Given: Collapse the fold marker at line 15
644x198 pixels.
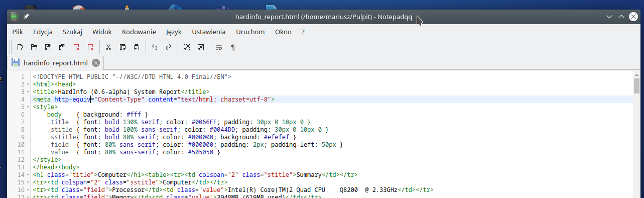Looking at the screenshot, I should pyautogui.click(x=29, y=182).
